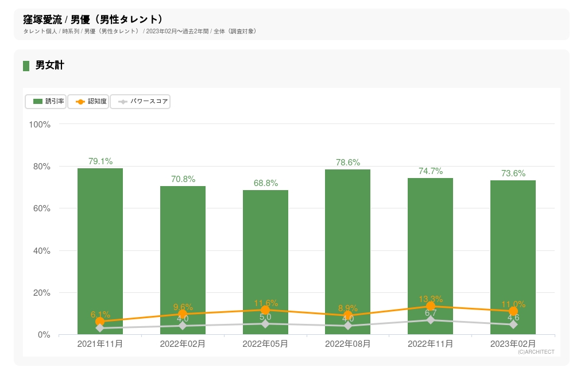Viewport: 588px width, 375px height.
Task: Click orange 認知度 marker at 2021年11月
Action: click(100, 322)
